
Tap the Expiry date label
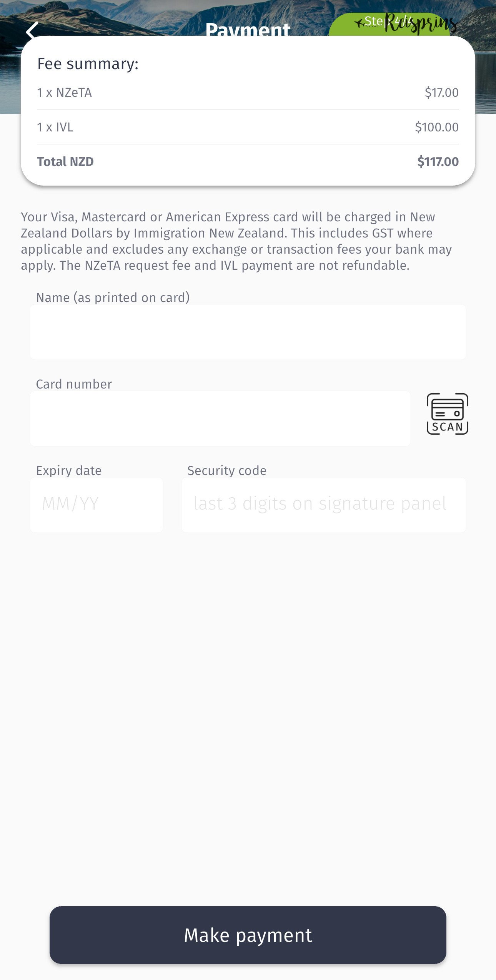tap(69, 470)
